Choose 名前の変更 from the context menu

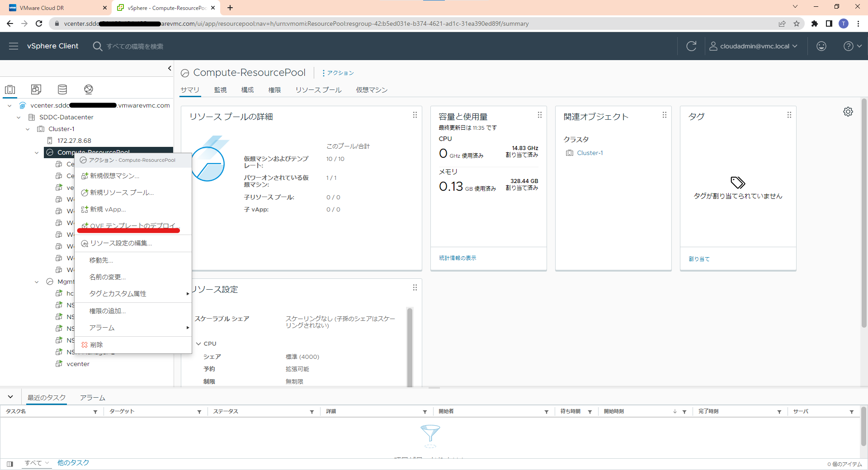[133, 277]
